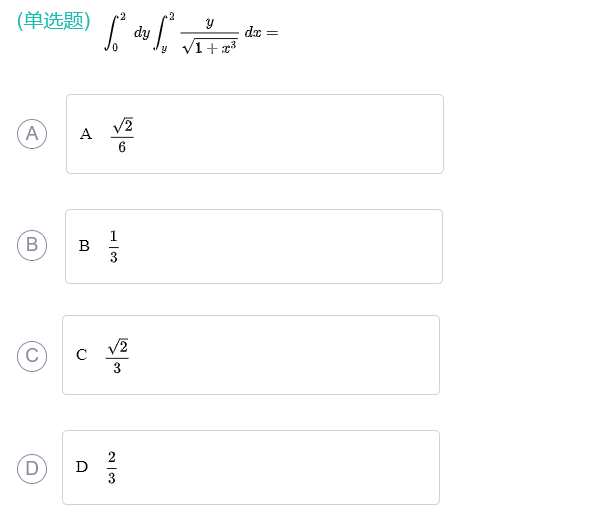Click the serif letter B inside second box
This screenshot has width=590, height=523.
[84, 246]
